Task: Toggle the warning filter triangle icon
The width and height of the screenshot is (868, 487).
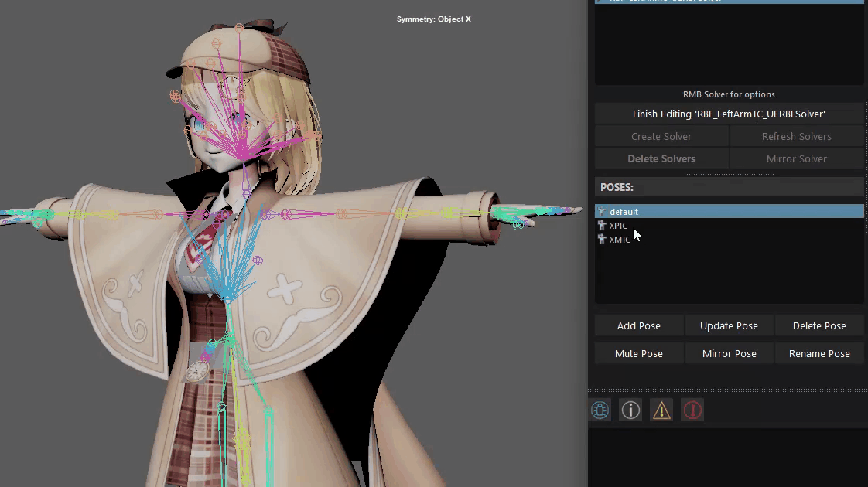Action: (x=661, y=410)
